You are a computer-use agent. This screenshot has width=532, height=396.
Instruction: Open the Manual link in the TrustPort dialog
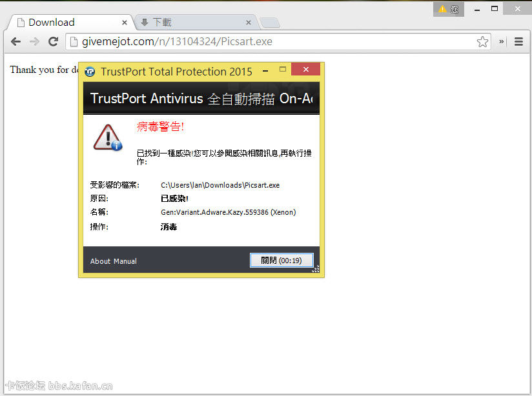pyautogui.click(x=125, y=261)
